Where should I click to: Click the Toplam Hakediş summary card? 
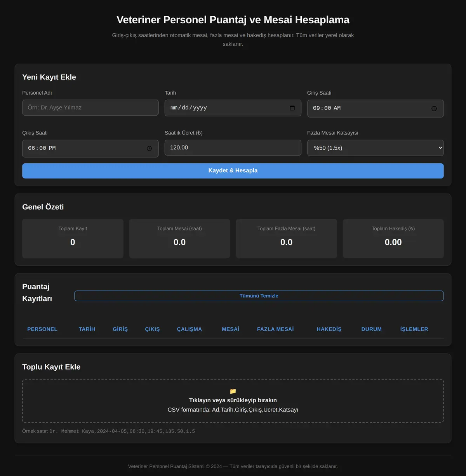click(393, 239)
